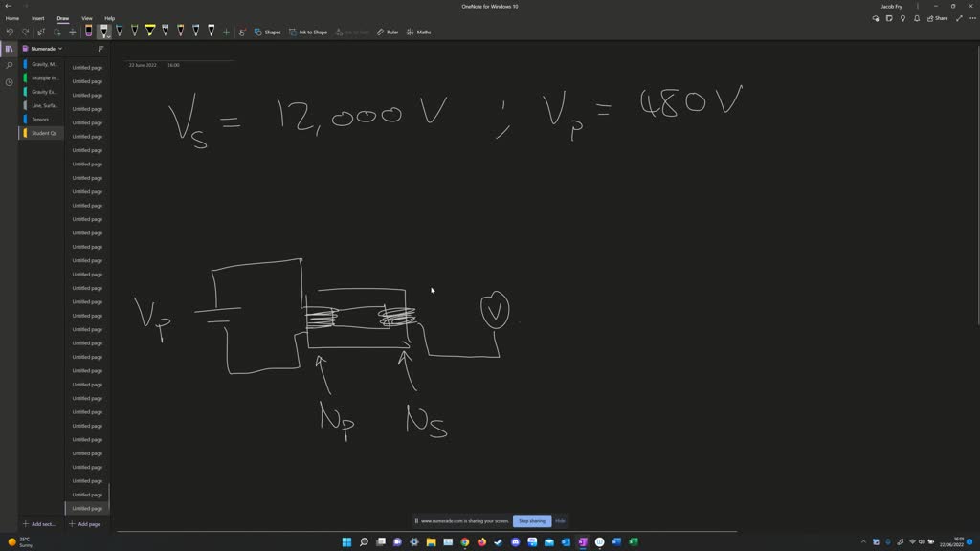This screenshot has height=551, width=980.
Task: Select the yellow highlighter pen
Action: [x=150, y=32]
